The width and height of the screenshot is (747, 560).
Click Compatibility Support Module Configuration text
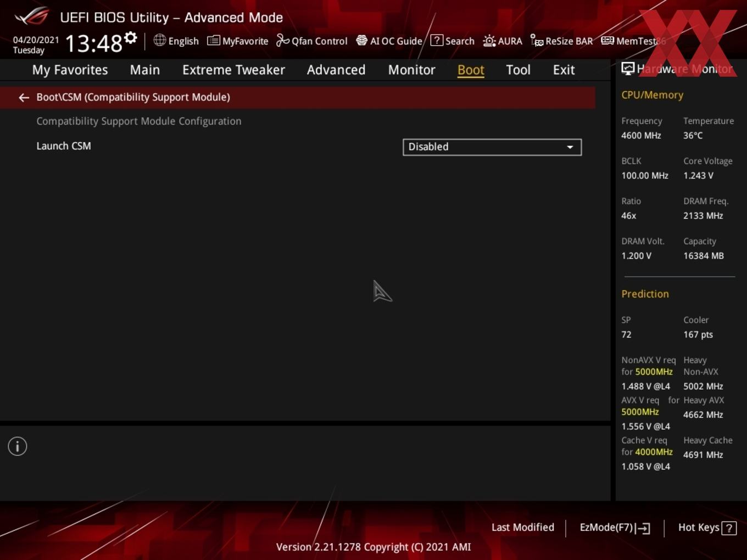tap(139, 121)
